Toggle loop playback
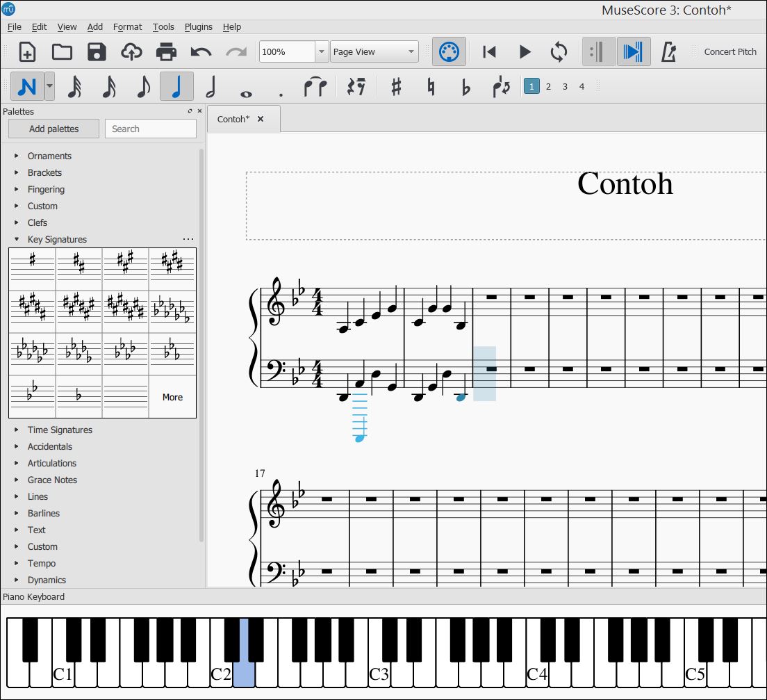 559,51
